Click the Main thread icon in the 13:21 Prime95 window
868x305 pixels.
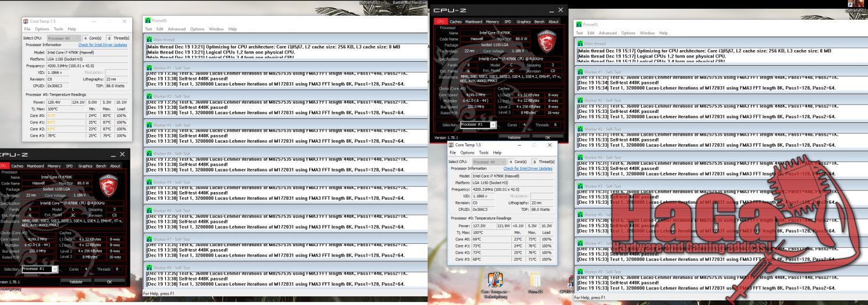pos(148,40)
